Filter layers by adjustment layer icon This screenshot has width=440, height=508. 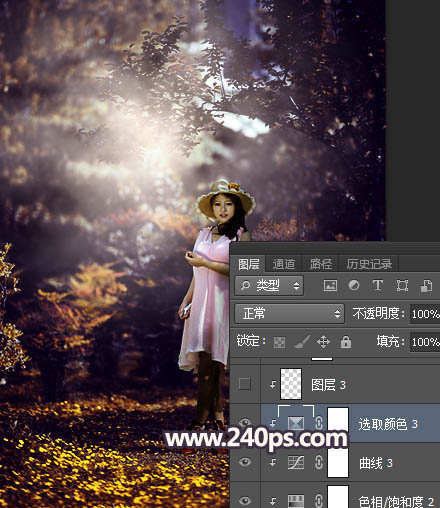click(354, 285)
